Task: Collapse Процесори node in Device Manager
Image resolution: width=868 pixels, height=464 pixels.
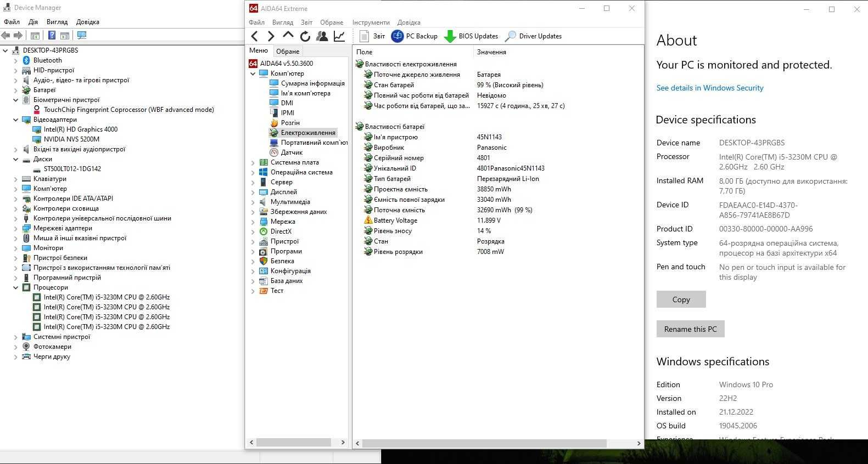Action: point(16,287)
